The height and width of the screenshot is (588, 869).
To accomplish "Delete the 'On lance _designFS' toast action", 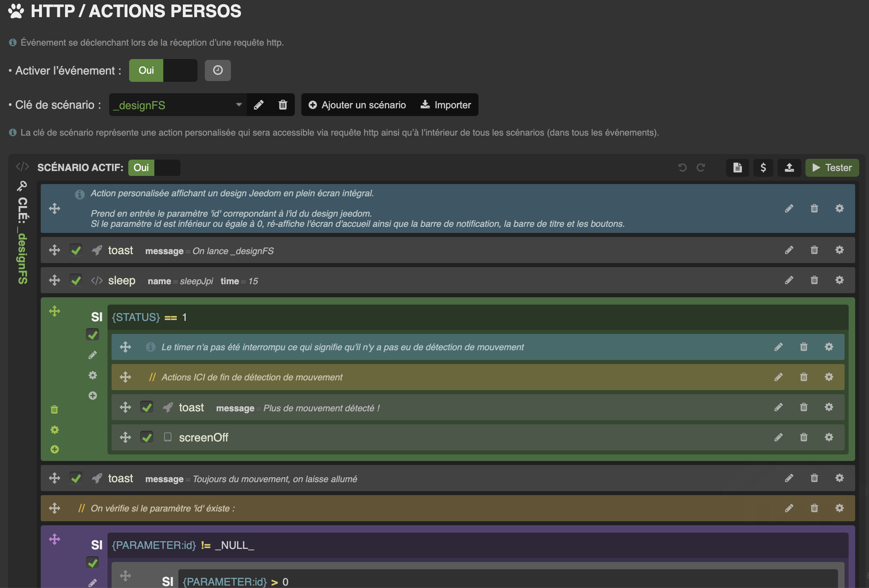I will pos(814,250).
